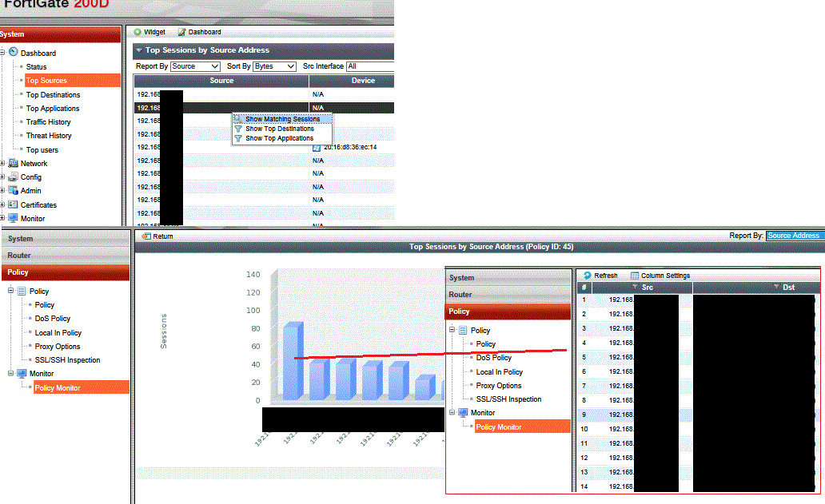Click the Column Settings button
825x504 pixels.
(660, 276)
